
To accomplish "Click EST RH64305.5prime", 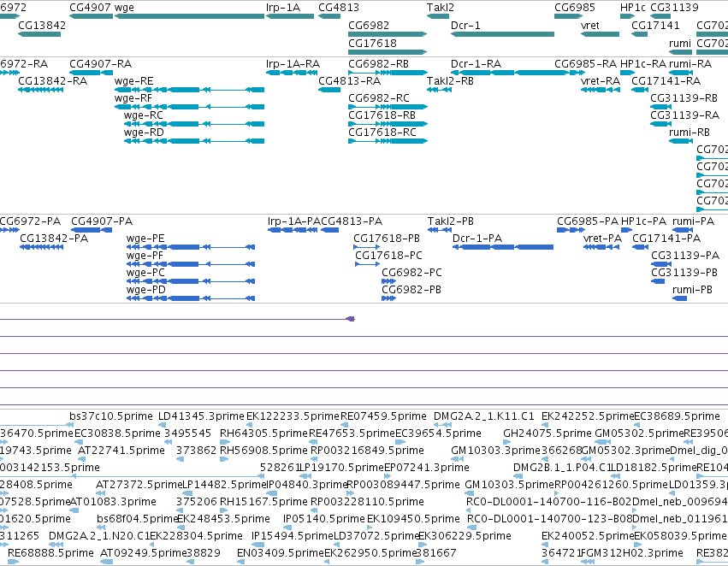I will 263,433.
